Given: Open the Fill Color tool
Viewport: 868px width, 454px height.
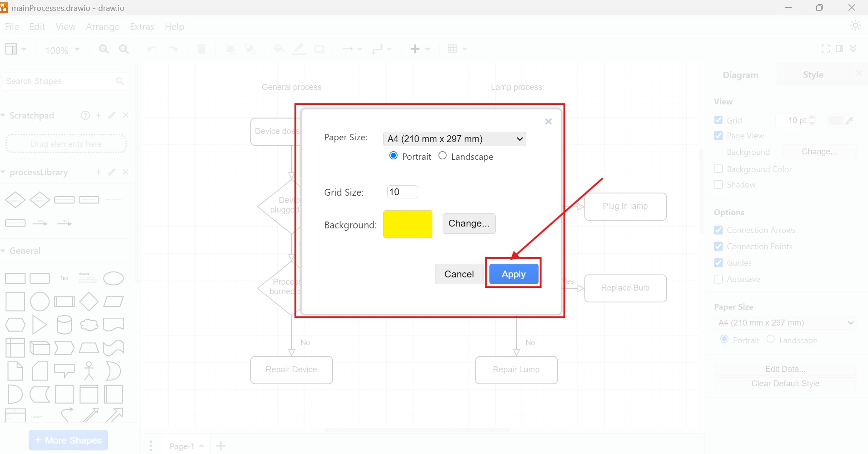Looking at the screenshot, I should pyautogui.click(x=278, y=49).
